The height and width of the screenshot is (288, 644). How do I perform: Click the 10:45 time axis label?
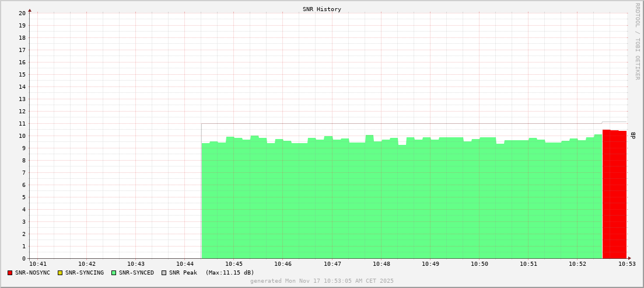[x=233, y=264]
